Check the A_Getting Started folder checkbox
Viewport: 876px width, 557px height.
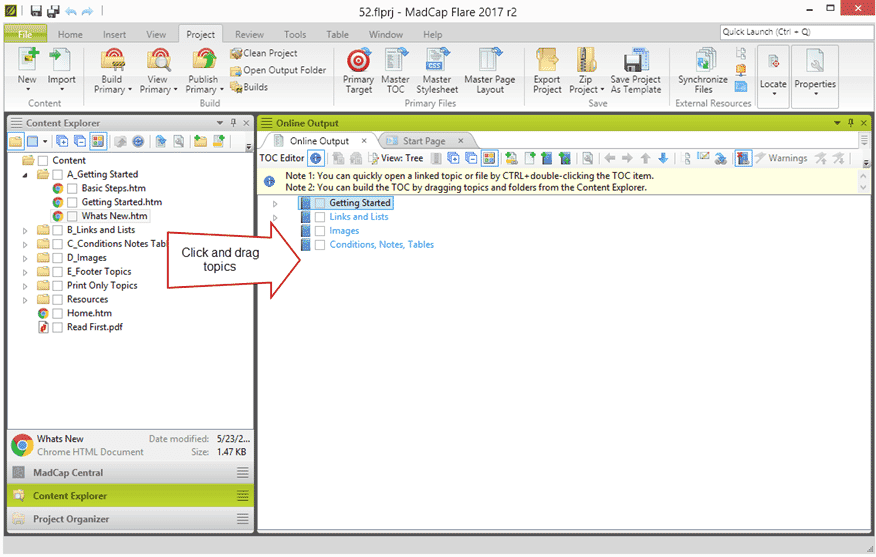[58, 175]
